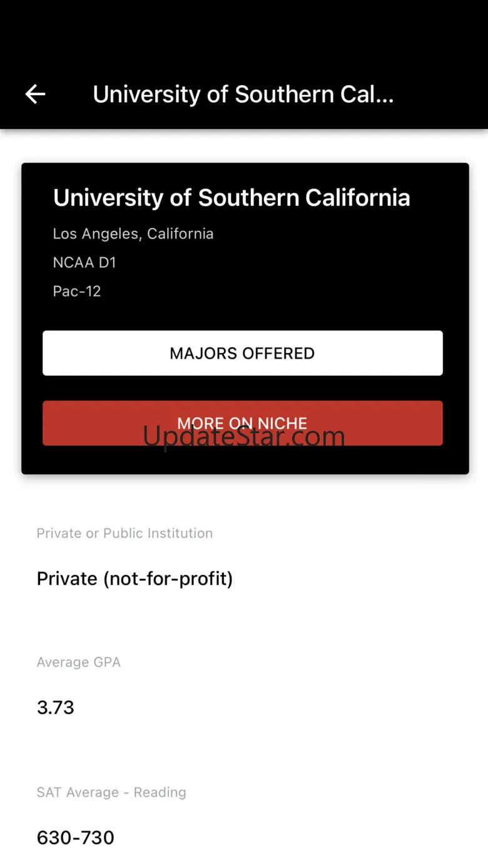
Task: Click the SAT Average - Reading label
Action: (111, 792)
